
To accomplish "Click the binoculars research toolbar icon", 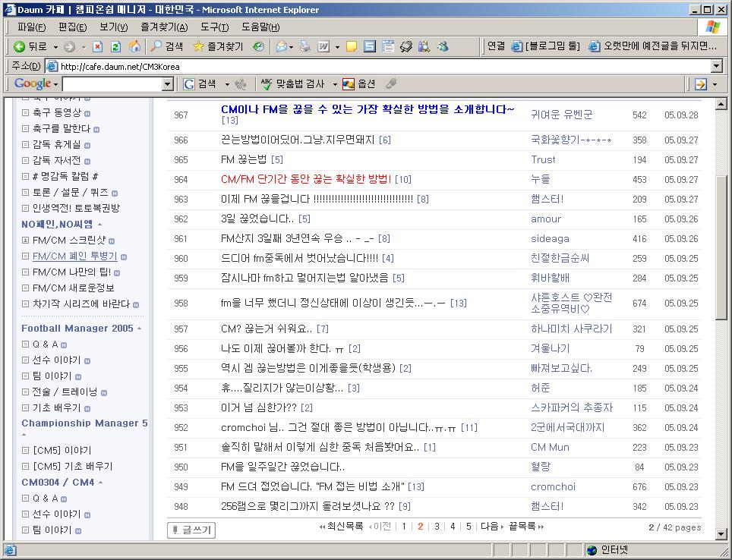I will coord(424,46).
